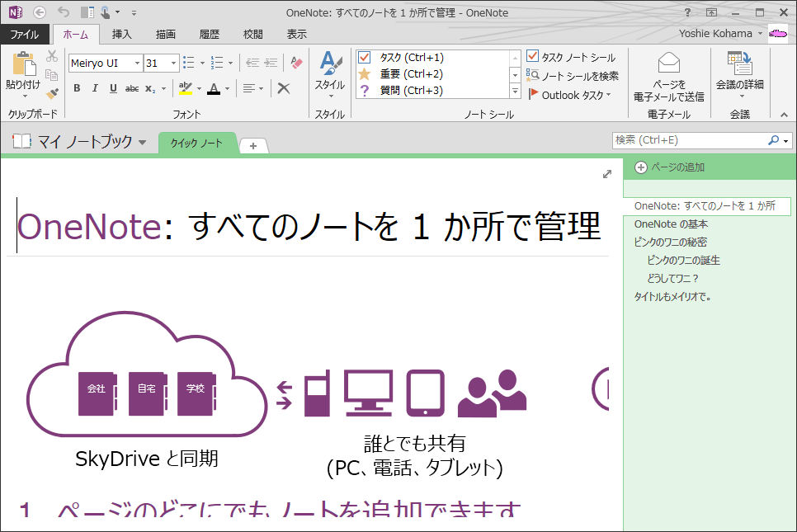Click the 検索 (Ctrl+E) search box
This screenshot has width=797, height=532.
[689, 140]
